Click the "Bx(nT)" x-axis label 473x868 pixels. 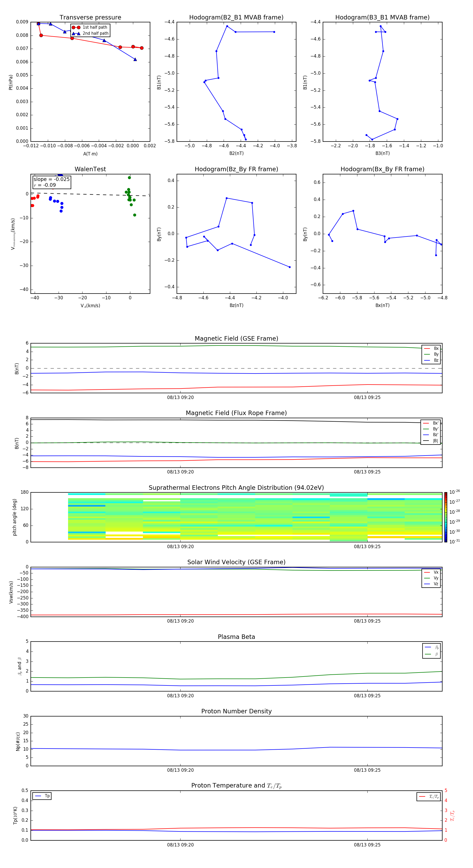[382, 305]
